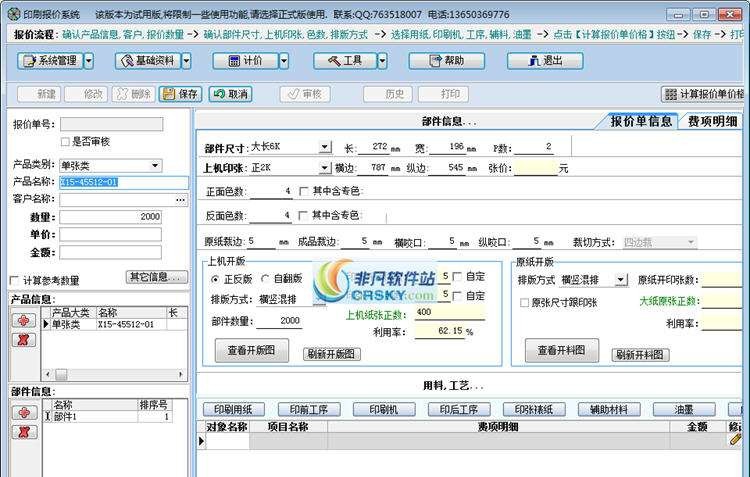This screenshot has height=477, width=750.
Task: Select the 自翻版 radio button
Action: 265,278
